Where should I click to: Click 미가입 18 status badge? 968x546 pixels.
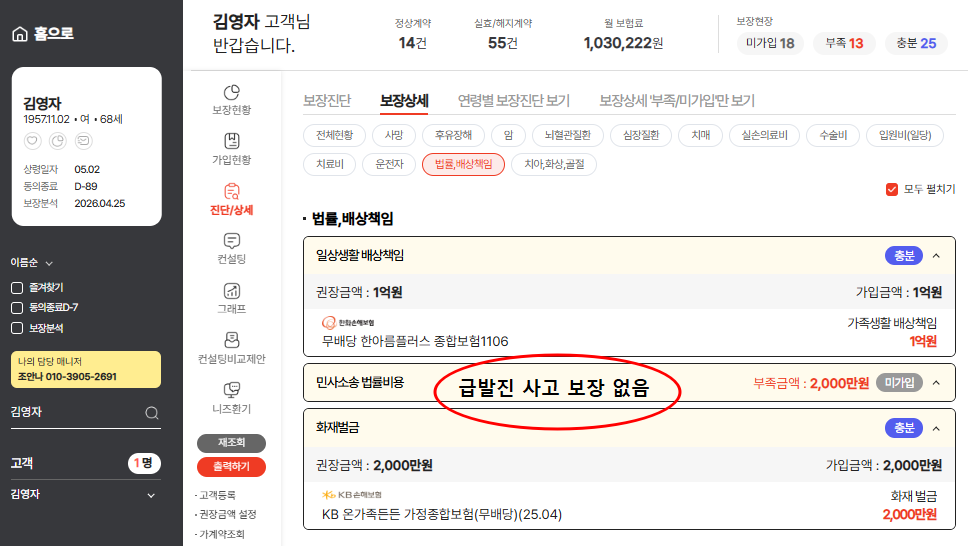point(770,43)
